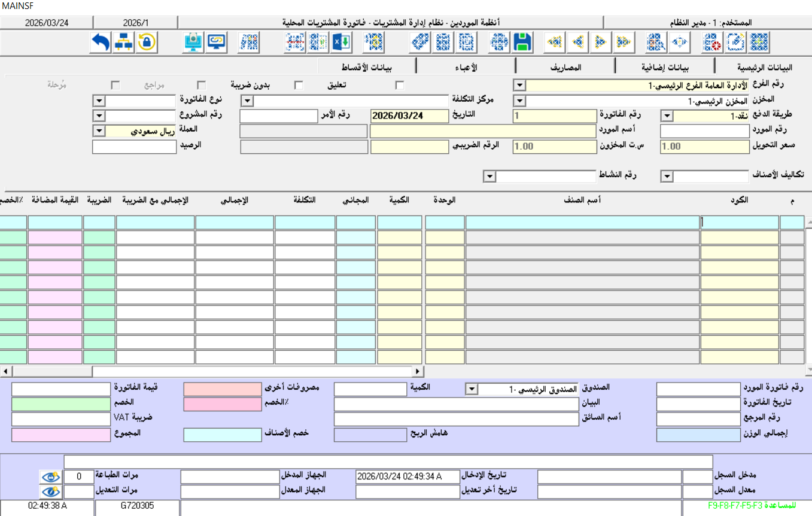Click the double right-pointing arrow navigation icon
Screen dimensions: 812x516
pyautogui.click(x=623, y=43)
